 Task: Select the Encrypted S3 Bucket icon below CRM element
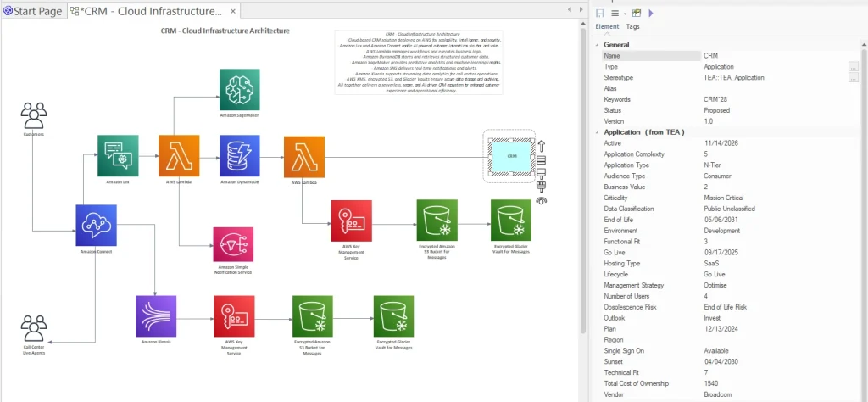click(437, 221)
